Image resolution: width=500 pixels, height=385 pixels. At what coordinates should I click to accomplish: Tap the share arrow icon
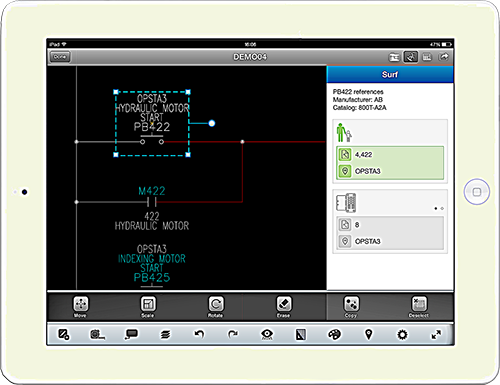pos(443,57)
